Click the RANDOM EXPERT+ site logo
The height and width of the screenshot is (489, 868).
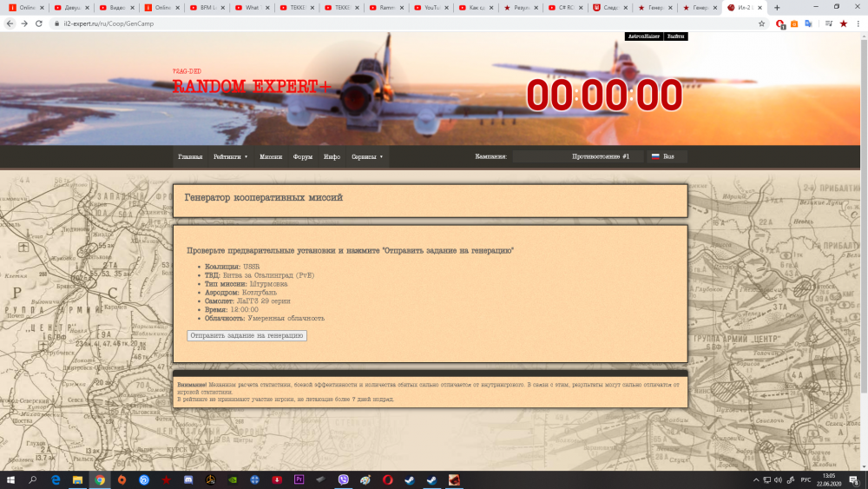pyautogui.click(x=252, y=86)
